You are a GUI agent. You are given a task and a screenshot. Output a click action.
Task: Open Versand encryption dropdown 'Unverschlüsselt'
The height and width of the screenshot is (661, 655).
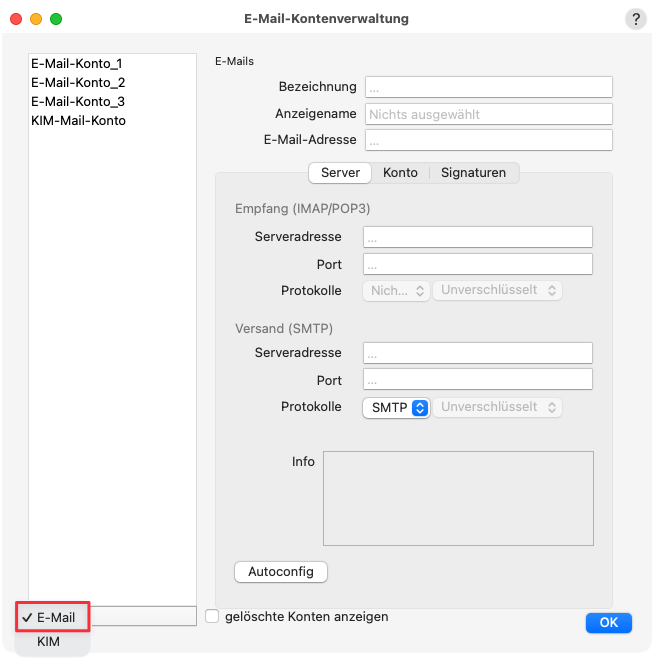(497, 408)
